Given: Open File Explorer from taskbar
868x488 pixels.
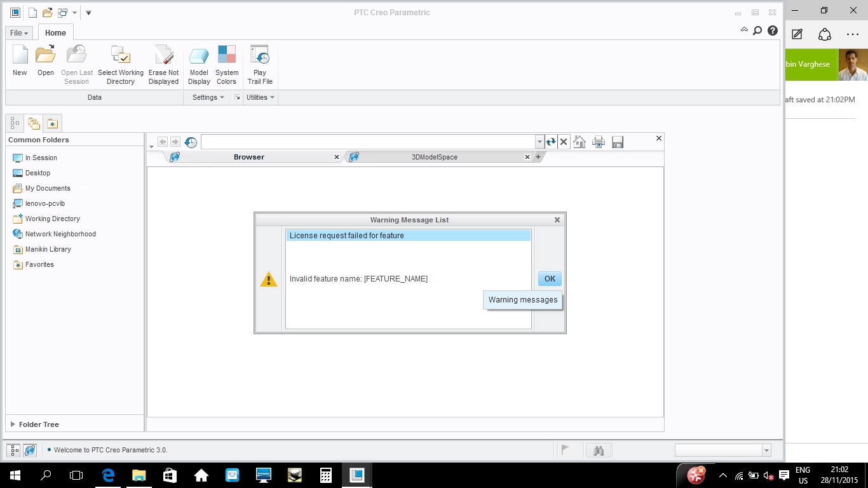Looking at the screenshot, I should 139,475.
